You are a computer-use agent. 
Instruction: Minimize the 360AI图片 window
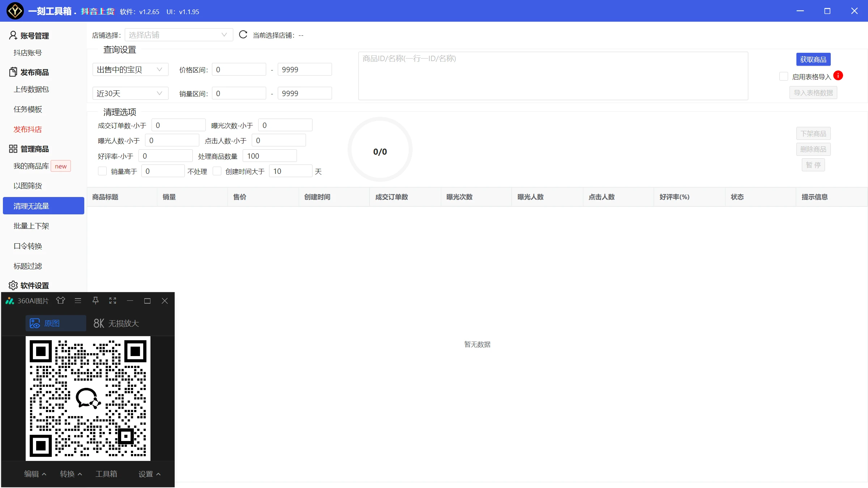click(x=130, y=300)
